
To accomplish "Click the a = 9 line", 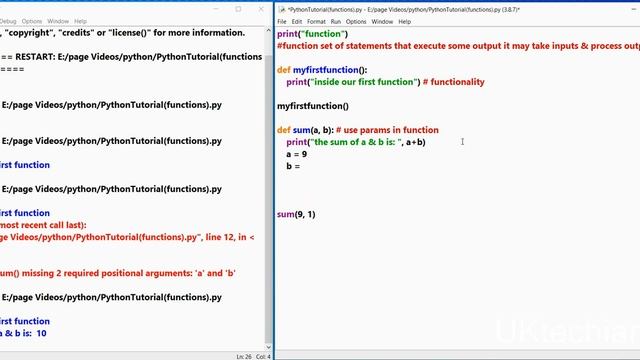I will coord(296,154).
